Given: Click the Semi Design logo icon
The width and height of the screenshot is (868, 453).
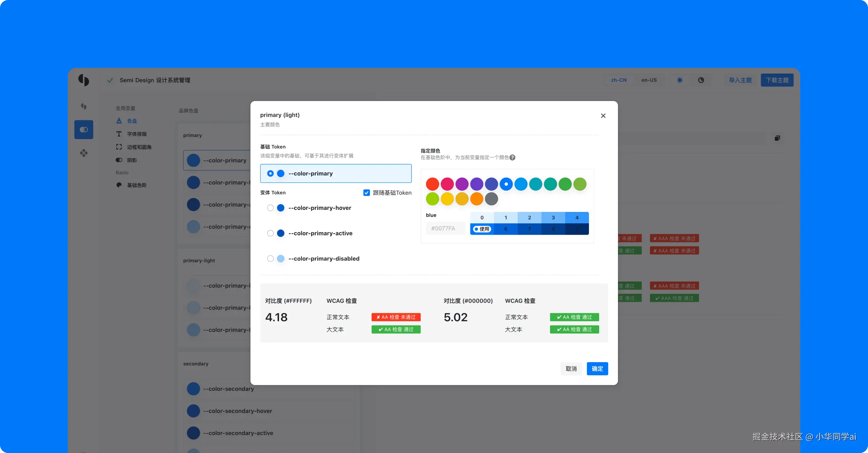Looking at the screenshot, I should (84, 80).
